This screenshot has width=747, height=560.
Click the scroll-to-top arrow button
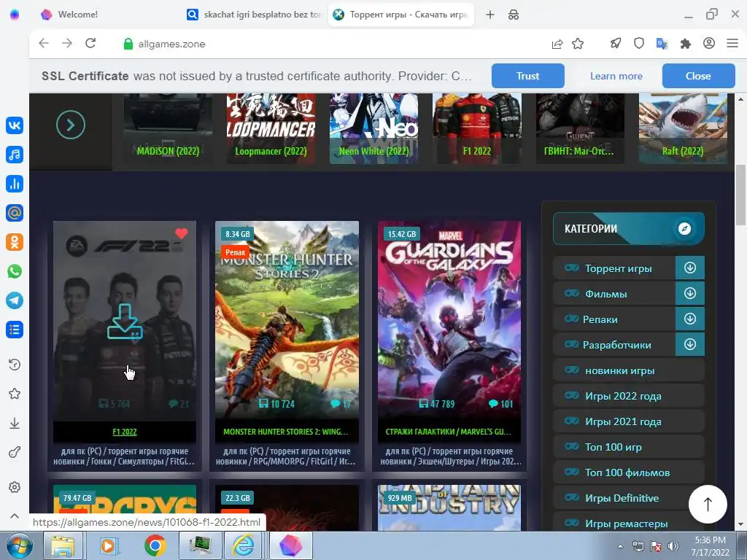tap(708, 505)
